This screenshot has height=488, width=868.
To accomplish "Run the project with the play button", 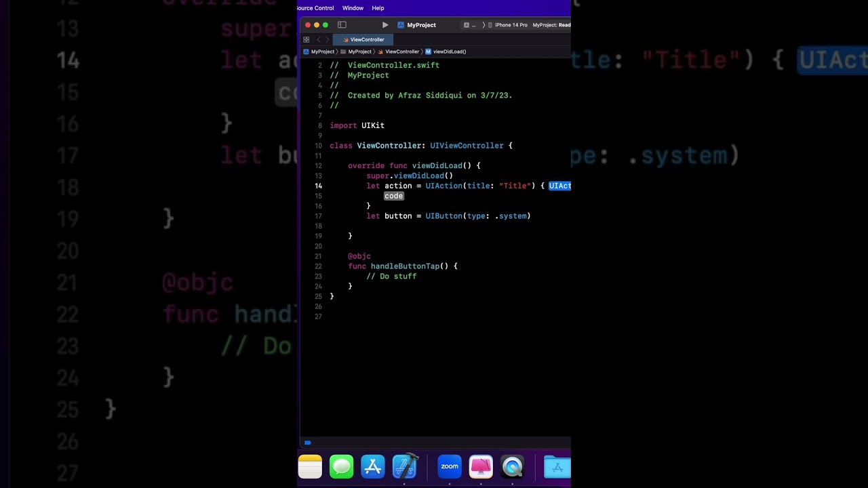I will tap(385, 25).
